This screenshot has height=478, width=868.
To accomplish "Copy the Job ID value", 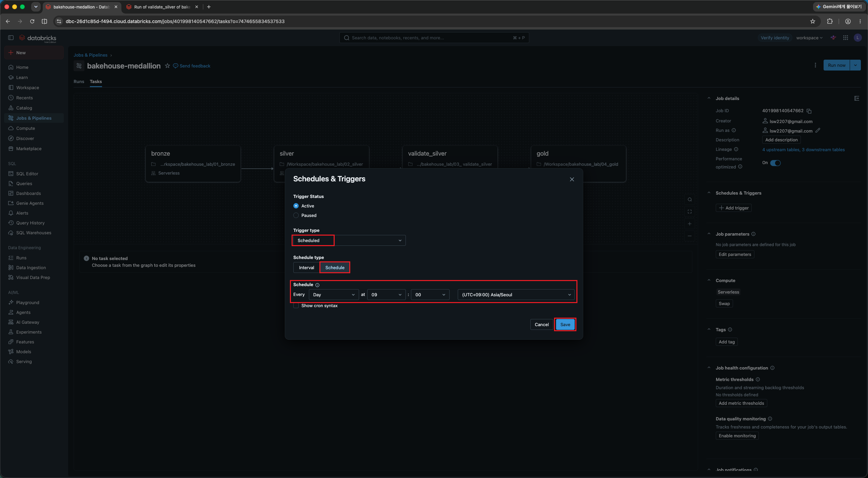I will (809, 111).
